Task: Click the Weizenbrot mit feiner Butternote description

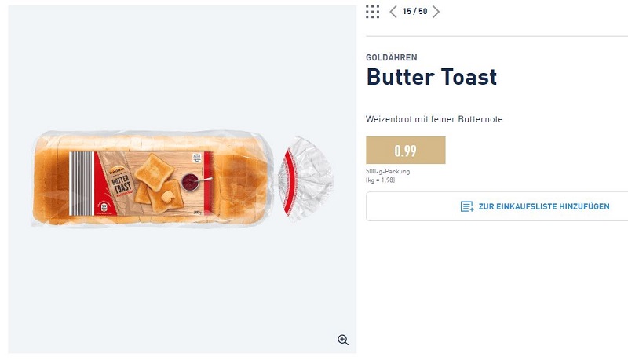Action: pos(434,119)
